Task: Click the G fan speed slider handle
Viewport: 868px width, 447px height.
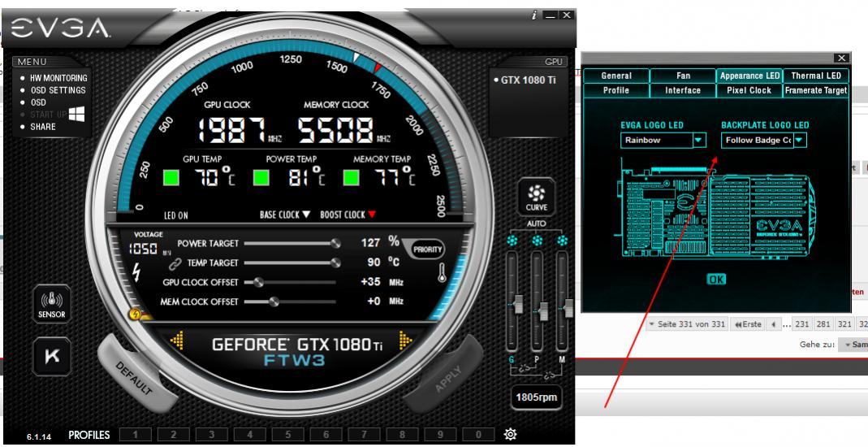Action: pyautogui.click(x=518, y=304)
